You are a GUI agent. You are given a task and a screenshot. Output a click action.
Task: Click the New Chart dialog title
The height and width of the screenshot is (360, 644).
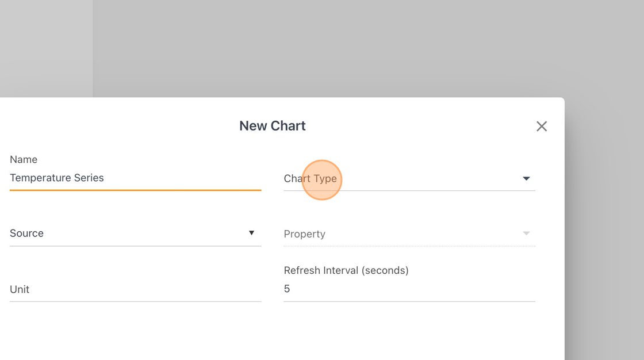pyautogui.click(x=273, y=126)
